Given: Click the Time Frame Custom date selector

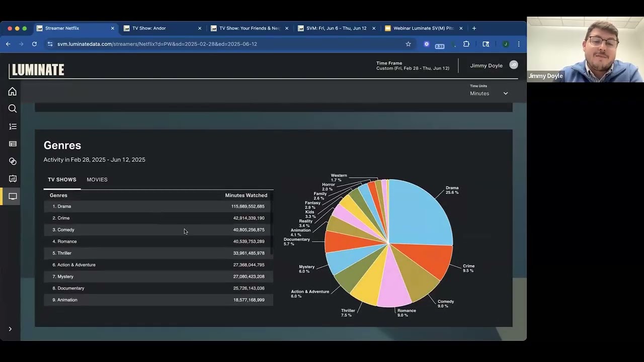Looking at the screenshot, I should pos(413,66).
